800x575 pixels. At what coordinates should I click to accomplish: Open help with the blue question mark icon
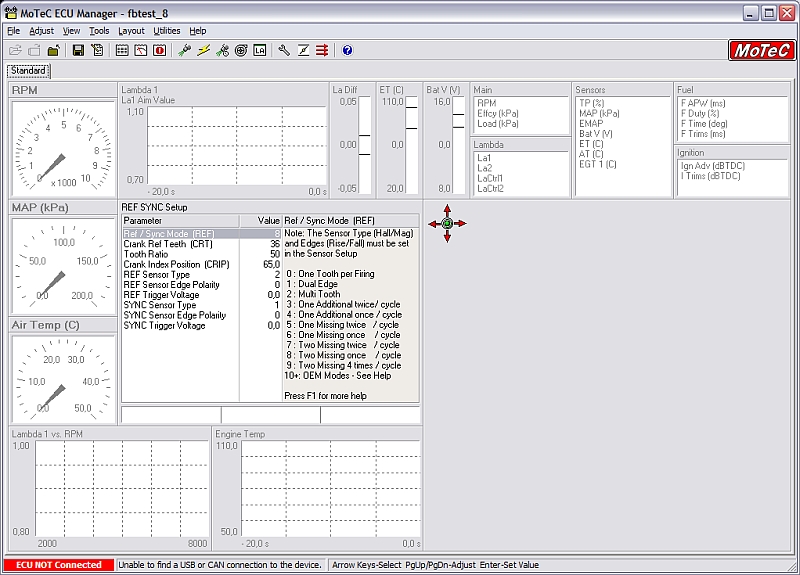pyautogui.click(x=347, y=51)
